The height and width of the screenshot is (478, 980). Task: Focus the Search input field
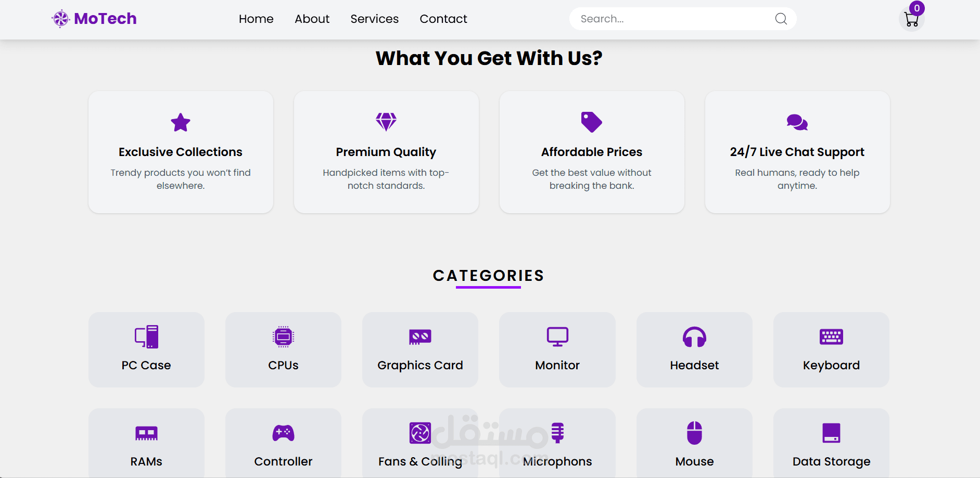pyautogui.click(x=671, y=19)
